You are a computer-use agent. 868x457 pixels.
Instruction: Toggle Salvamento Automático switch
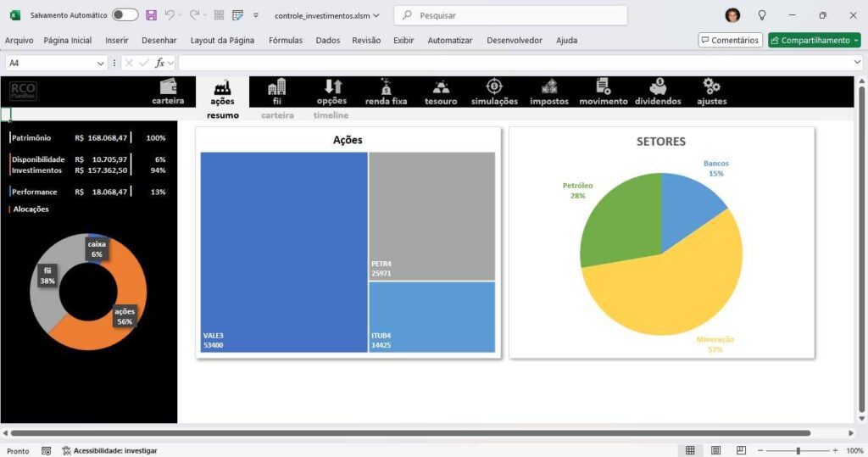tap(125, 15)
